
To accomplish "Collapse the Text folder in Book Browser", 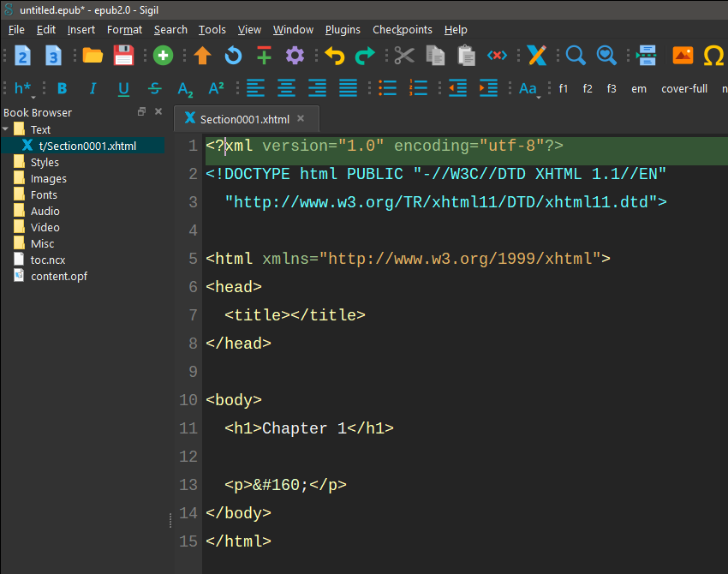I will coord(7,129).
